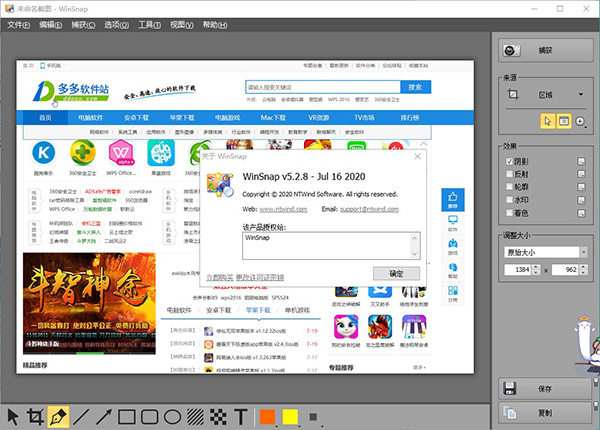Open settings for the 阴影 effect
The image size is (600, 430).
pos(581,161)
